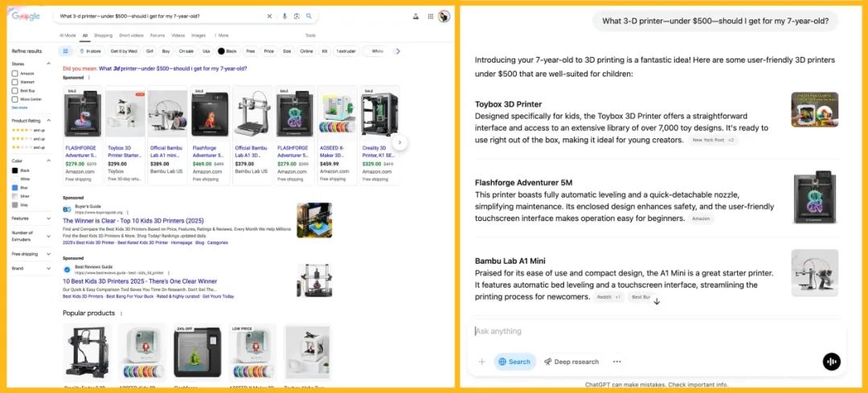
Task: Open the Google apps grid
Action: coord(431,17)
